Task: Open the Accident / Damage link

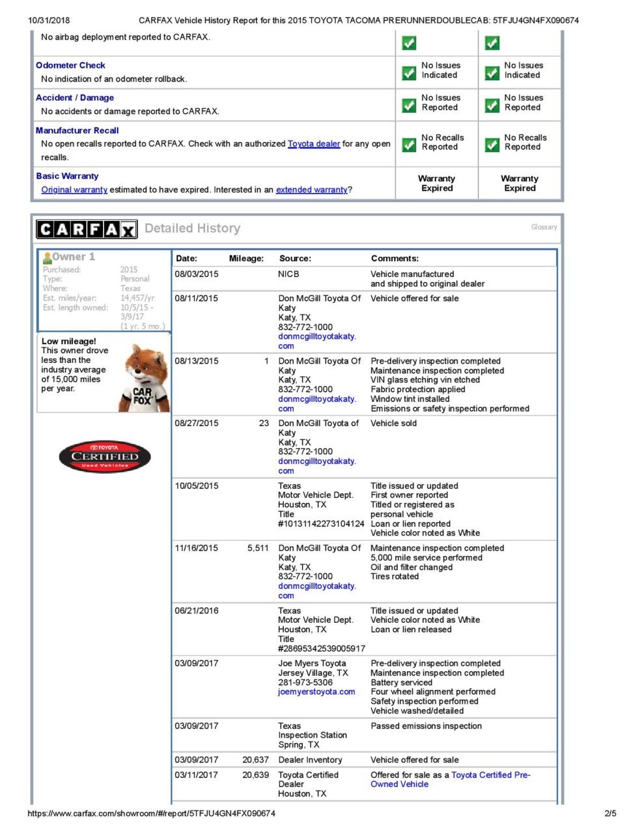Action: pyautogui.click(x=75, y=98)
